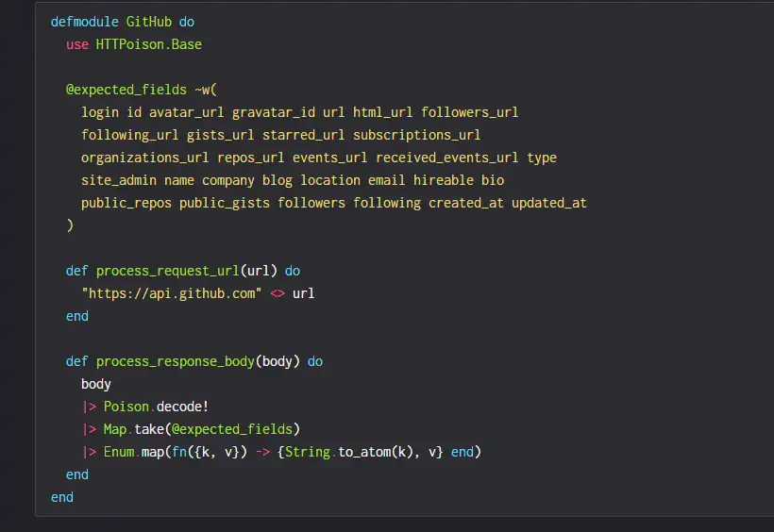Click 'Poison' in the decode! pipe
The width and height of the screenshot is (774, 532).
pyautogui.click(x=126, y=407)
